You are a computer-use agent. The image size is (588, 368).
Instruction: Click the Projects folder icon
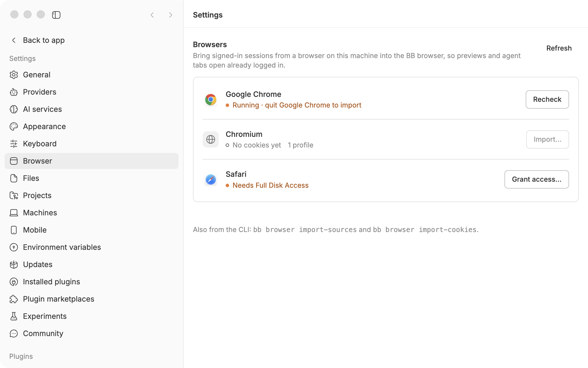tap(14, 195)
